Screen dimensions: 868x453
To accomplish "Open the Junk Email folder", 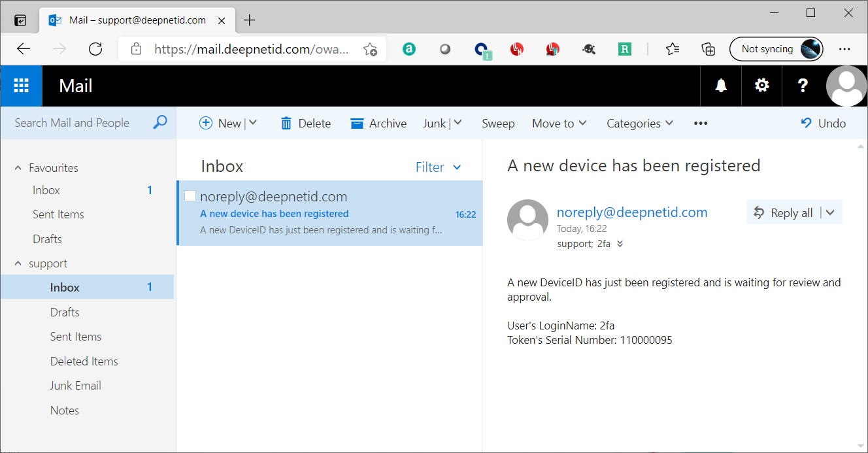I will [x=75, y=386].
